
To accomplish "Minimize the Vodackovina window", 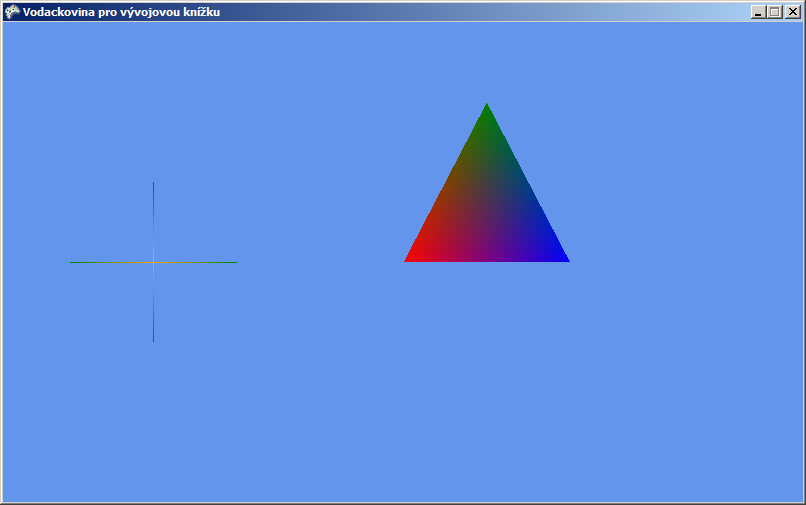I will [x=759, y=12].
